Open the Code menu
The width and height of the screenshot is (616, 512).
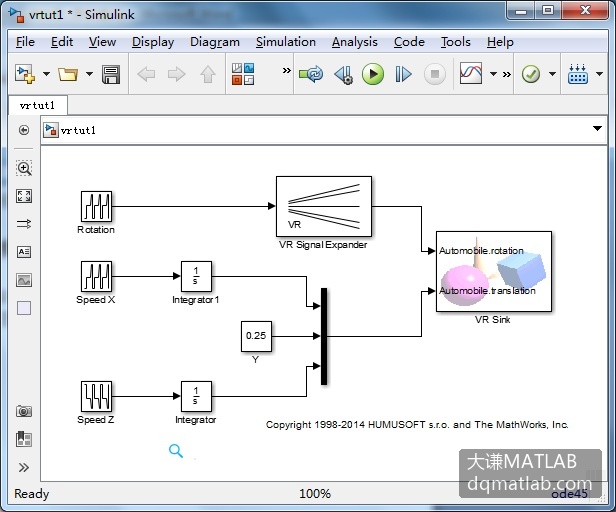coord(409,42)
